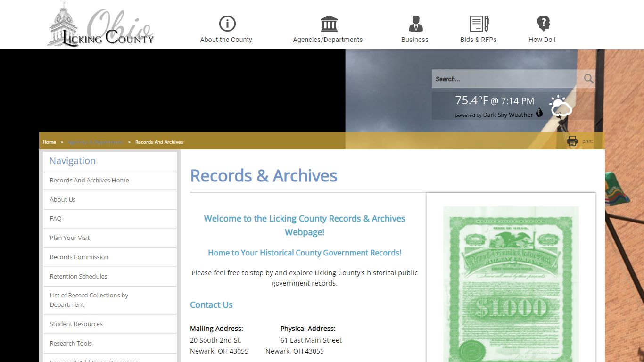Open the FAQ navigation item
The height and width of the screenshot is (362, 644).
110,219
